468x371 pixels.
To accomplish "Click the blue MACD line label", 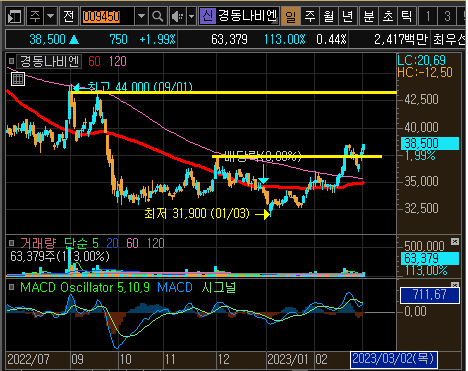I will pyautogui.click(x=175, y=287).
